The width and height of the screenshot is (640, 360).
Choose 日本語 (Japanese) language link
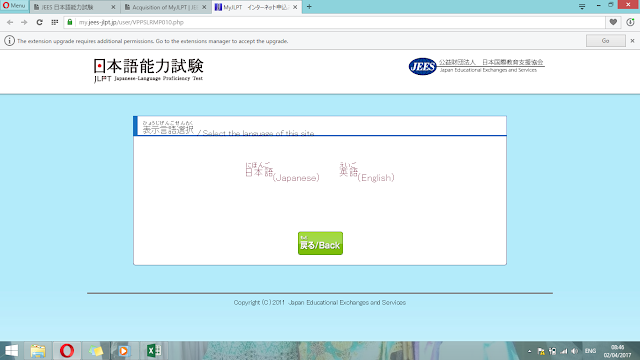coord(282,172)
